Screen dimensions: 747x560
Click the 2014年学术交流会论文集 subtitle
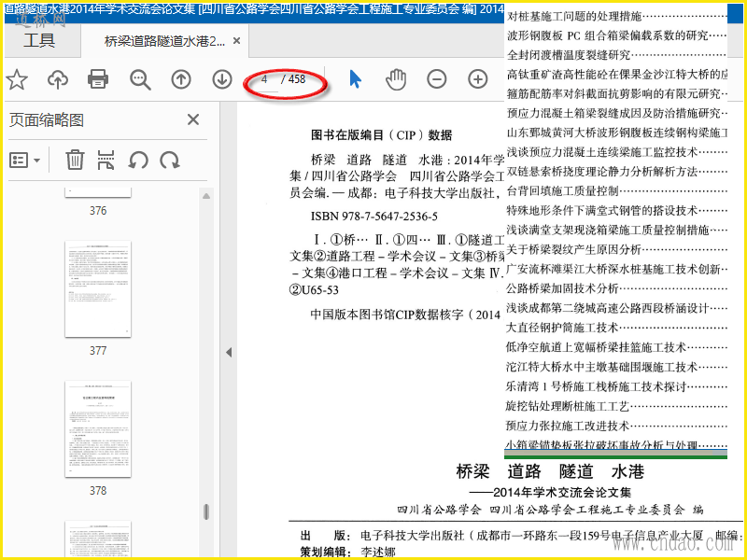point(562,493)
